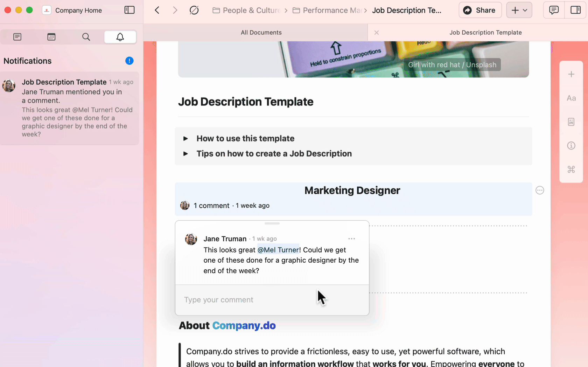Viewport: 588px width, 367px height.
Task: Open the Company.do link
Action: pos(244,325)
